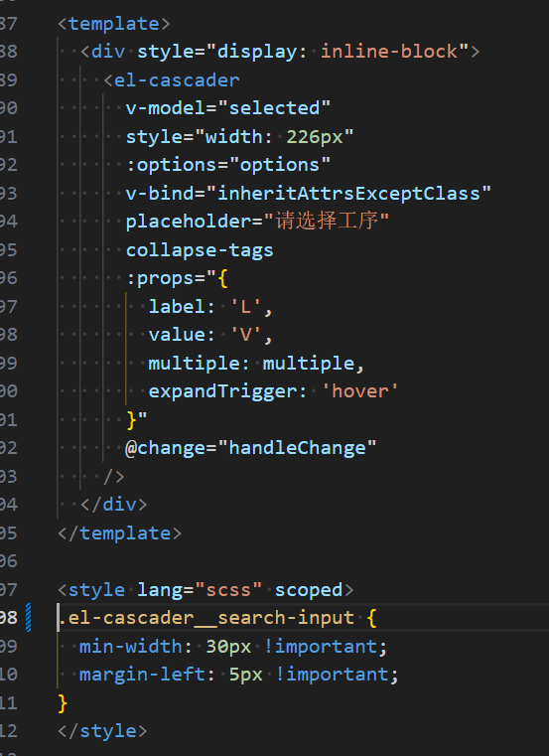This screenshot has height=756, width=549.
Task: Select the v-model="selected" attribute line
Action: [228, 108]
